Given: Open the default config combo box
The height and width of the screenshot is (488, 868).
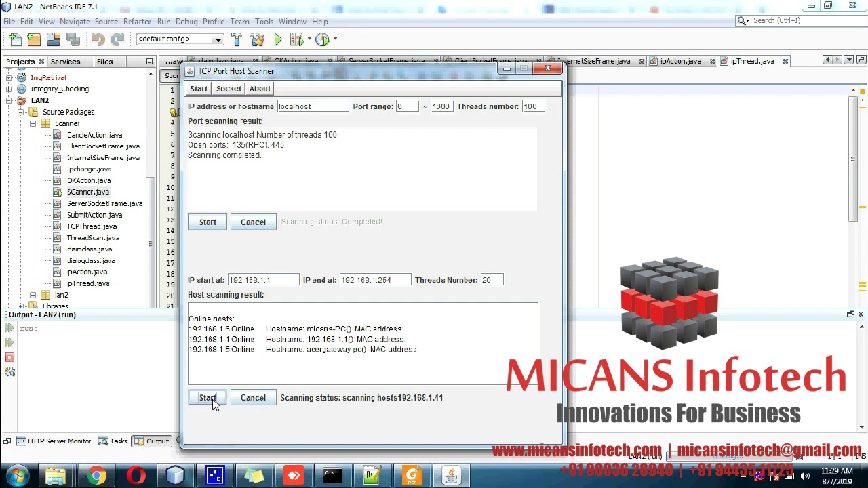Looking at the screenshot, I should coord(180,39).
